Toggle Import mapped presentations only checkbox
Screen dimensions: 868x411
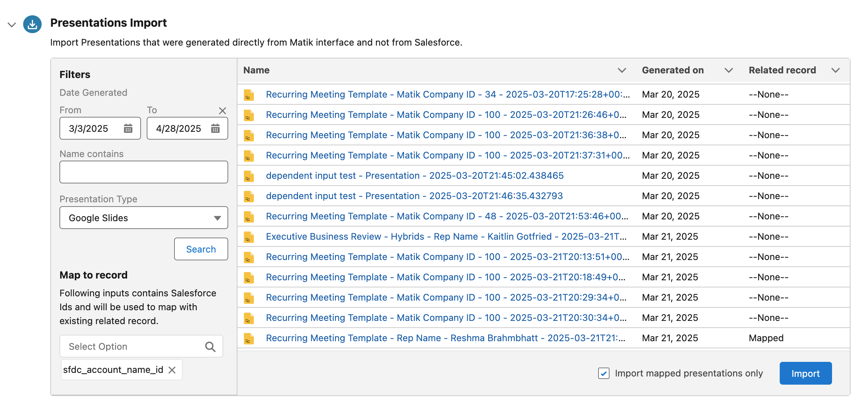click(x=604, y=373)
